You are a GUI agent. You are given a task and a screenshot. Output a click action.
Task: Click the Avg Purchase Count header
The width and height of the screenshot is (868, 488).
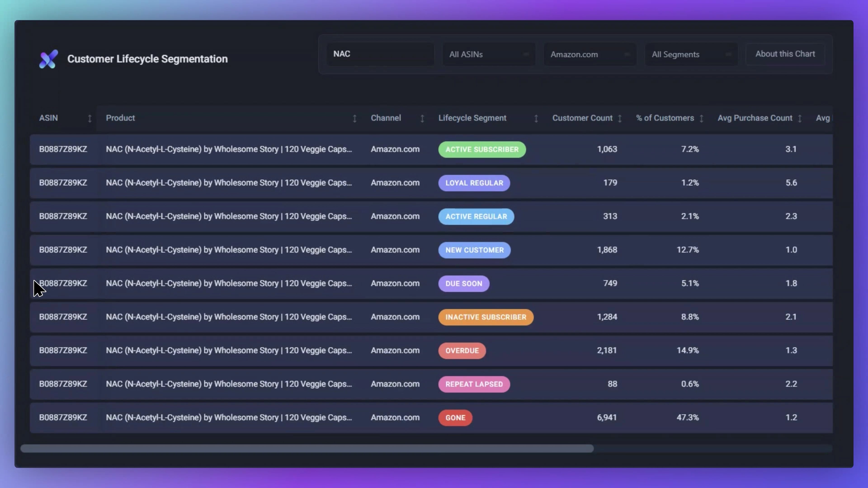click(x=755, y=118)
